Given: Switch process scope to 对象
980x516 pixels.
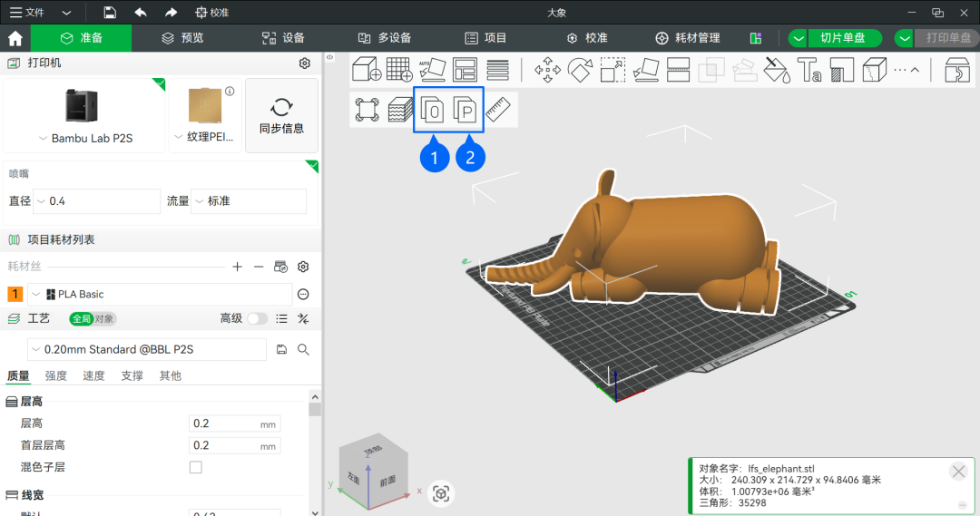Looking at the screenshot, I should (104, 318).
